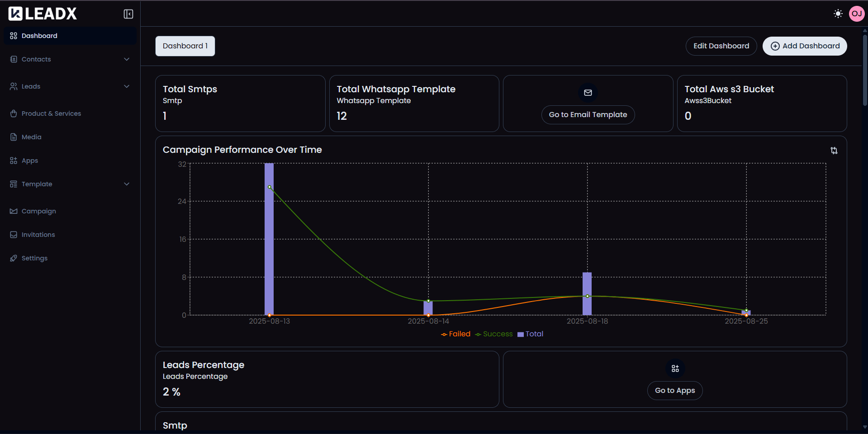This screenshot has height=434, width=868.
Task: Collapse the sidebar panel icon
Action: point(128,14)
